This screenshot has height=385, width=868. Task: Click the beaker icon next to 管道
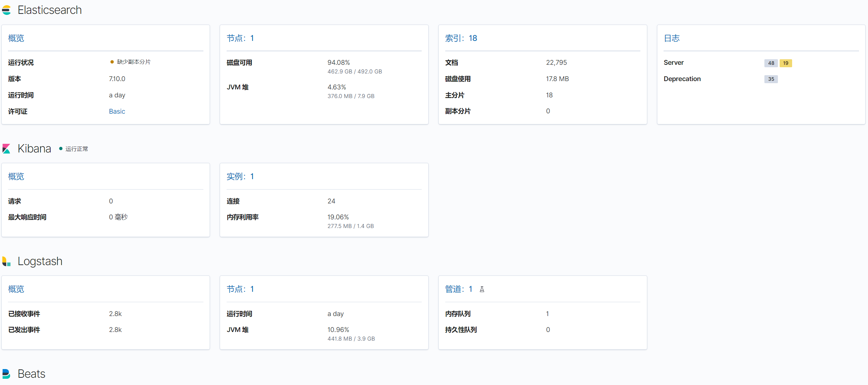(482, 289)
